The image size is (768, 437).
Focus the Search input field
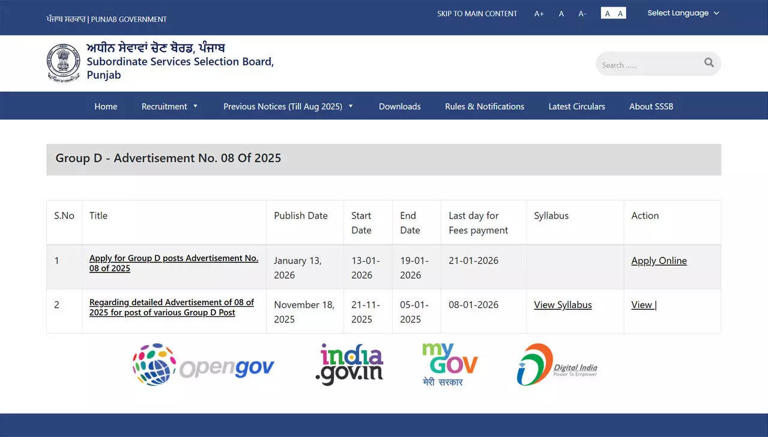pos(646,65)
